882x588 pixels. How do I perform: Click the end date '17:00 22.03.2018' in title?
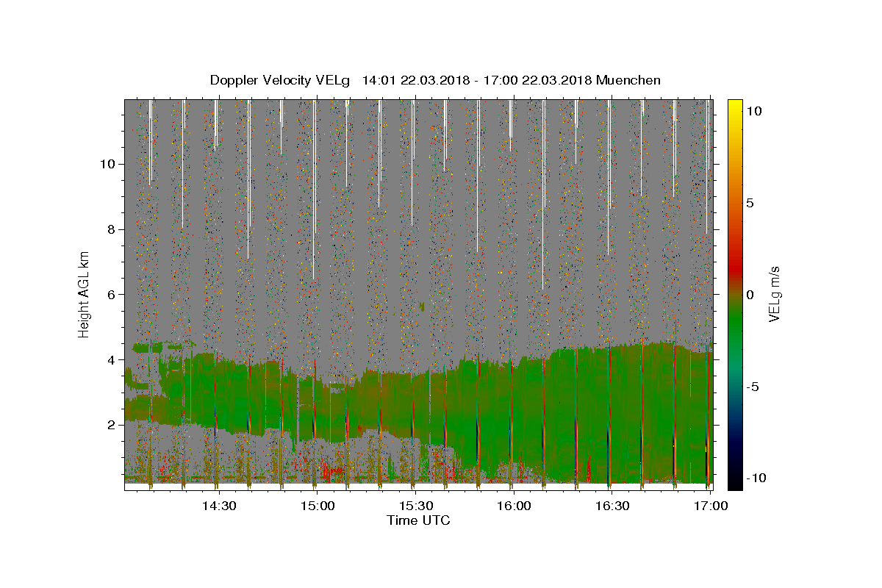point(536,81)
